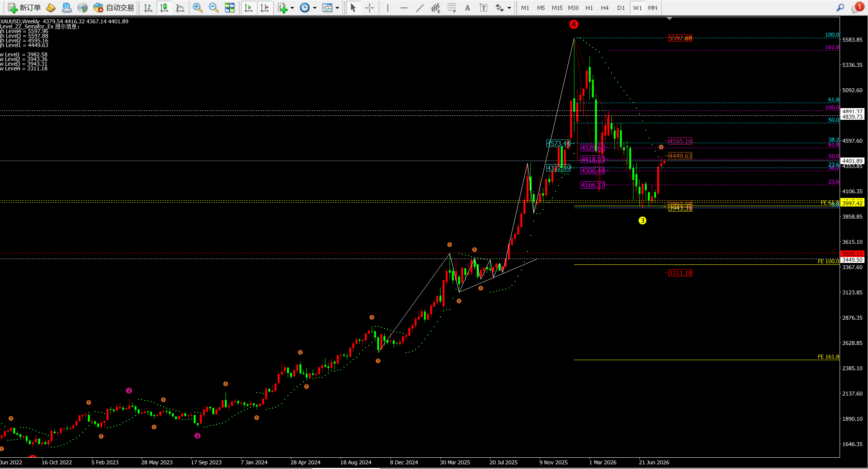Switch to the MN monthly timeframe
Screen dimensions: 868x469
point(653,8)
